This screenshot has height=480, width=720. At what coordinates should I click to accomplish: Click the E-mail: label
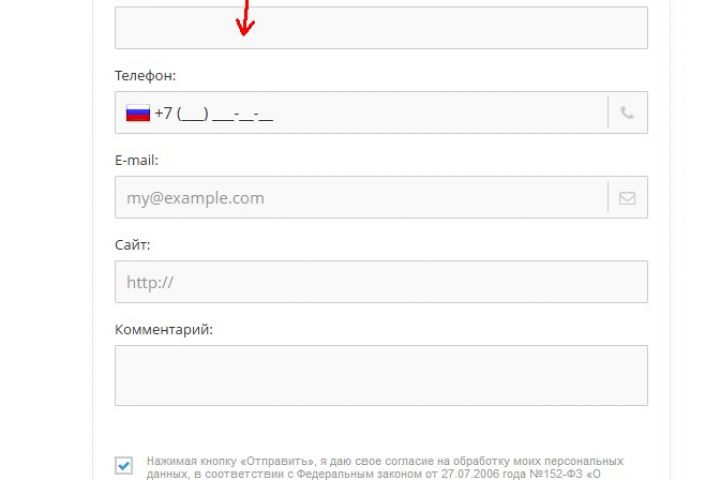coord(136,160)
